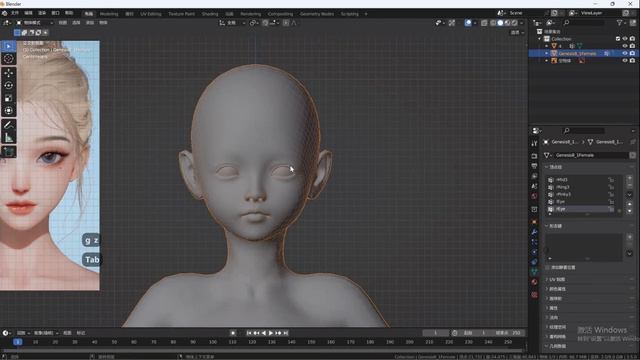Open the Texture properties tab
The height and width of the screenshot is (360, 640).
534,294
